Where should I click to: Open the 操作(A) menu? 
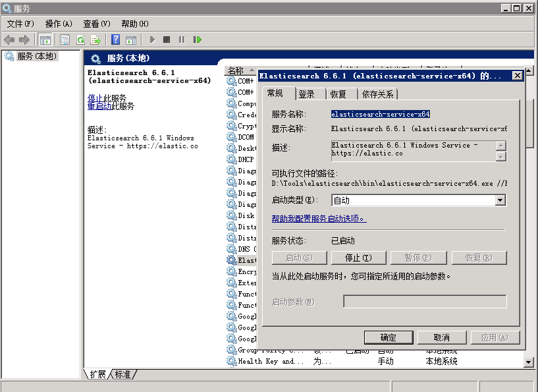tap(59, 24)
